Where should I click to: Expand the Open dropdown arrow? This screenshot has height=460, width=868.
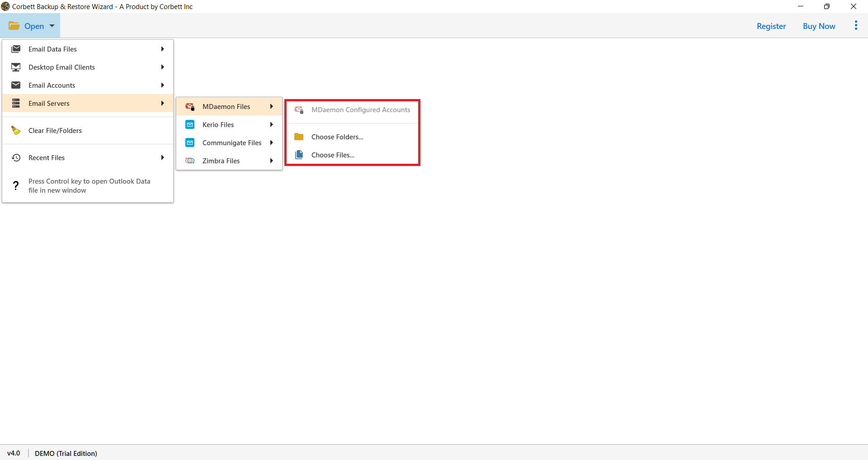click(52, 26)
